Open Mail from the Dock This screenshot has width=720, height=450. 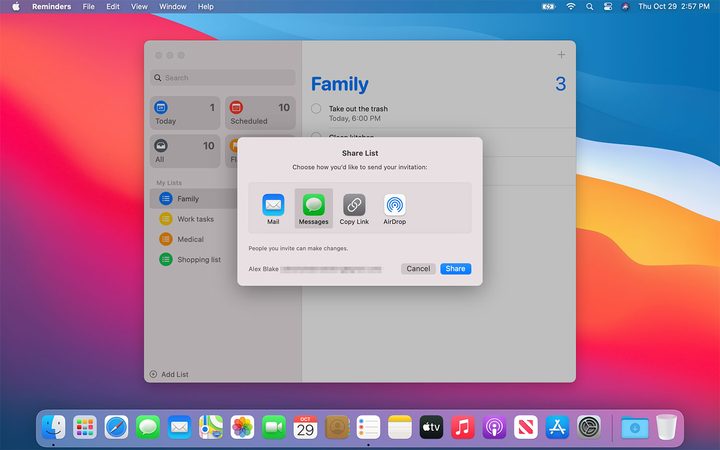coord(179,428)
